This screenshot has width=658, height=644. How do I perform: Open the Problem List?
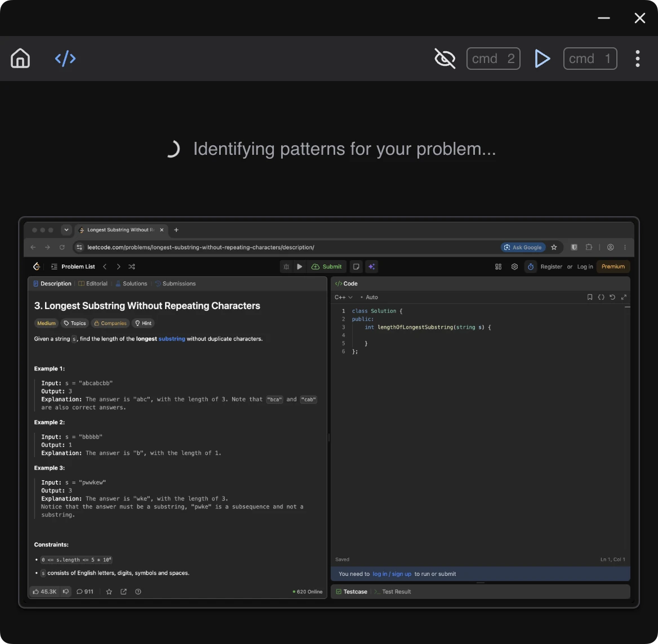coord(73,267)
